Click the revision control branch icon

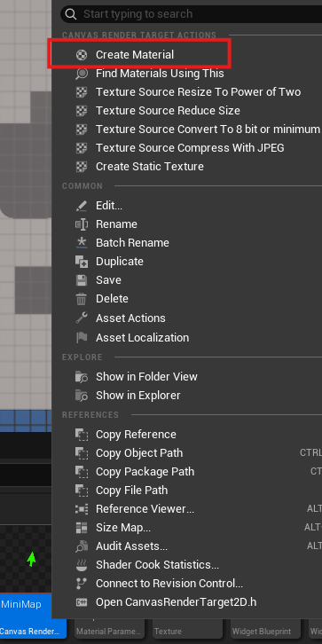(82, 583)
